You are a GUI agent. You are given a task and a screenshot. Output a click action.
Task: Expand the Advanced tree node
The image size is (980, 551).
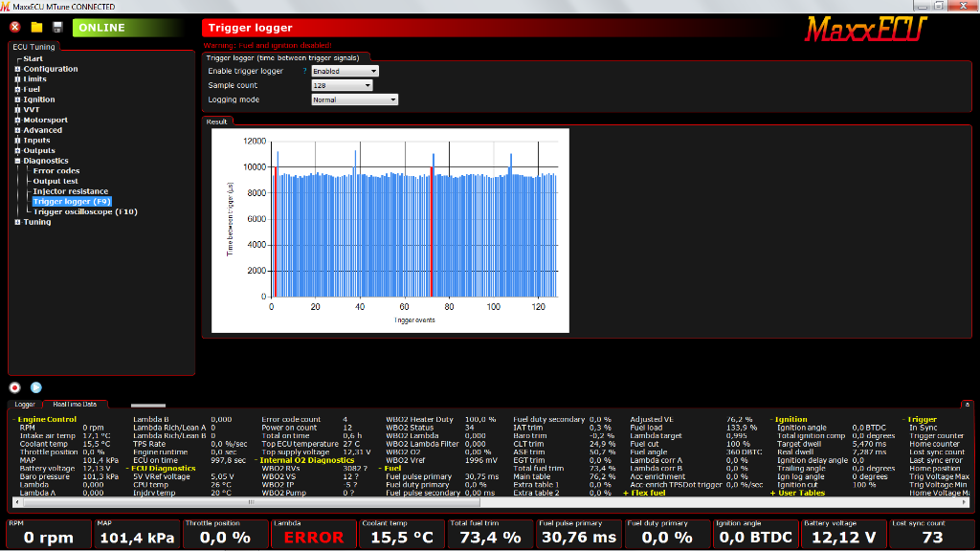(17, 130)
